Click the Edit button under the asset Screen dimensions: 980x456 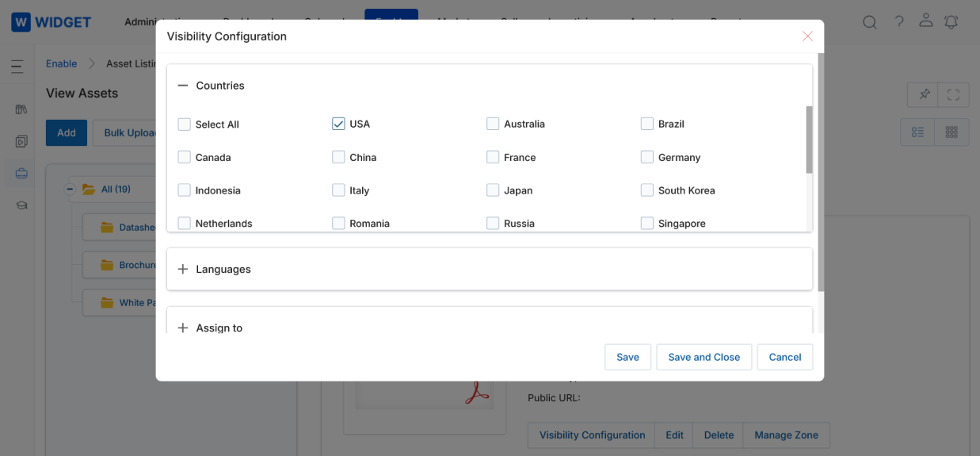(674, 435)
